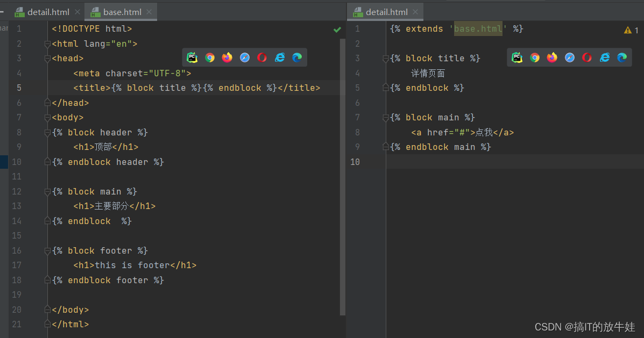The width and height of the screenshot is (644, 338).
Task: Open base.html in Safari browser icon
Action: coord(245,57)
